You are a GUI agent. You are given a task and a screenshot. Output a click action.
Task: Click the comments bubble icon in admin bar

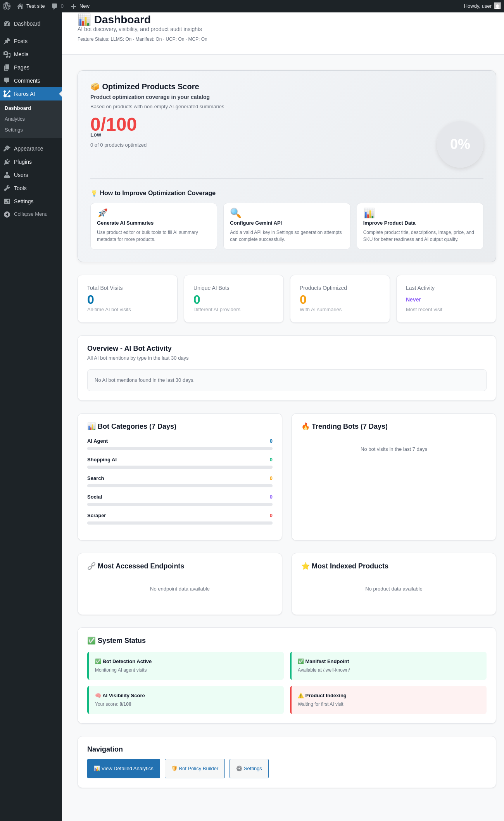tap(55, 6)
